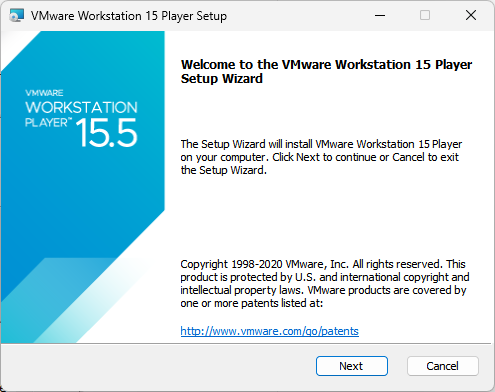495x392 pixels.
Task: Click the Next button to continue setup
Action: [x=352, y=366]
